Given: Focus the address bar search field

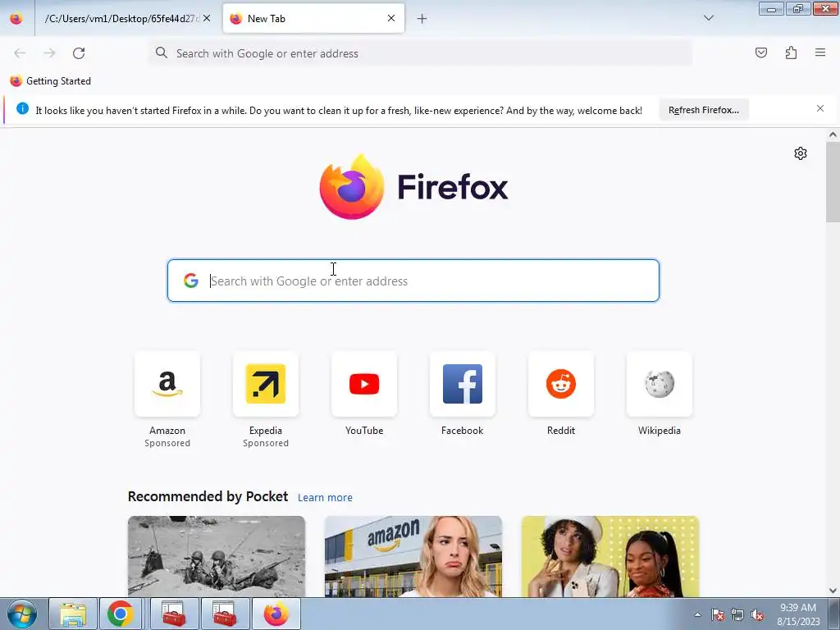Looking at the screenshot, I should 421,53.
